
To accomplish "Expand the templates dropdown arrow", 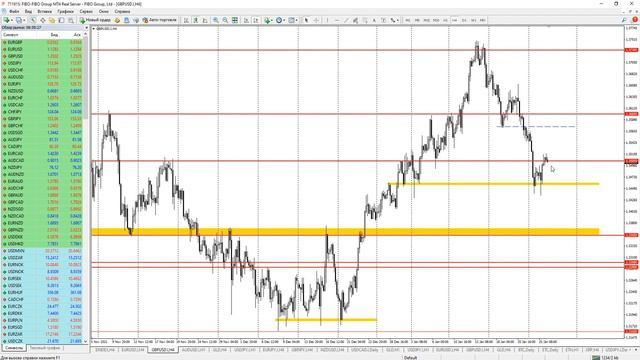I will [297, 20].
